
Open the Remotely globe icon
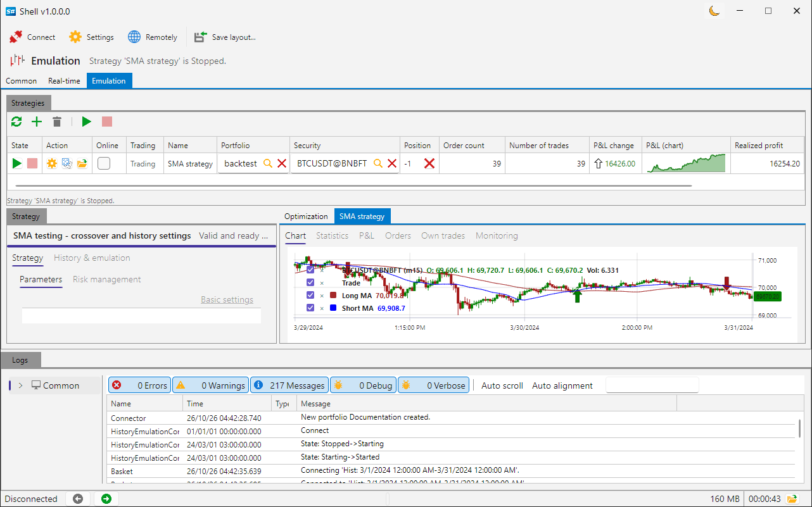[134, 37]
